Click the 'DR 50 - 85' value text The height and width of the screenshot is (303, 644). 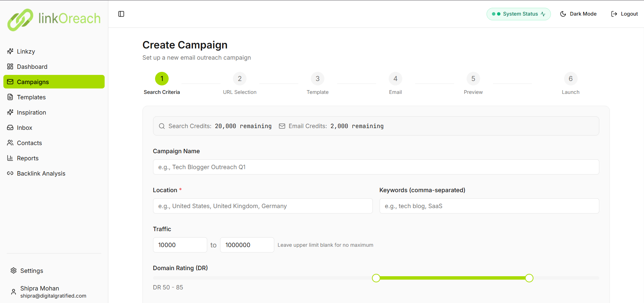click(x=168, y=287)
